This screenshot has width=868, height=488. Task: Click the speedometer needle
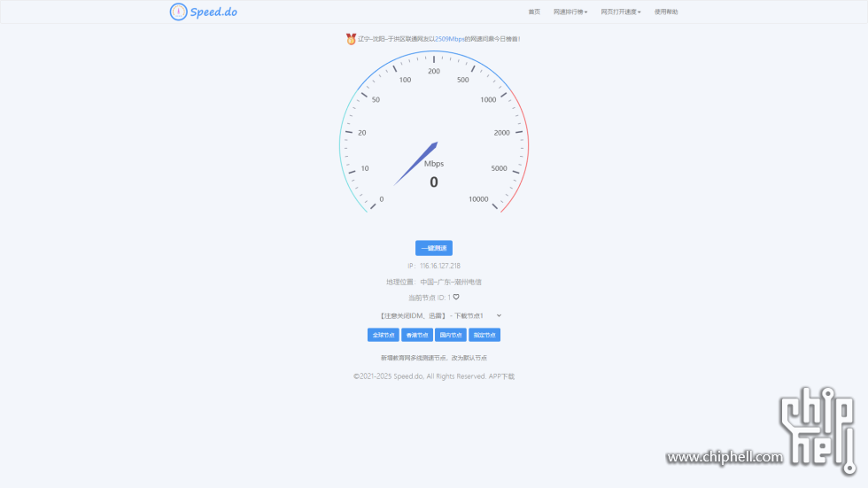click(x=416, y=163)
